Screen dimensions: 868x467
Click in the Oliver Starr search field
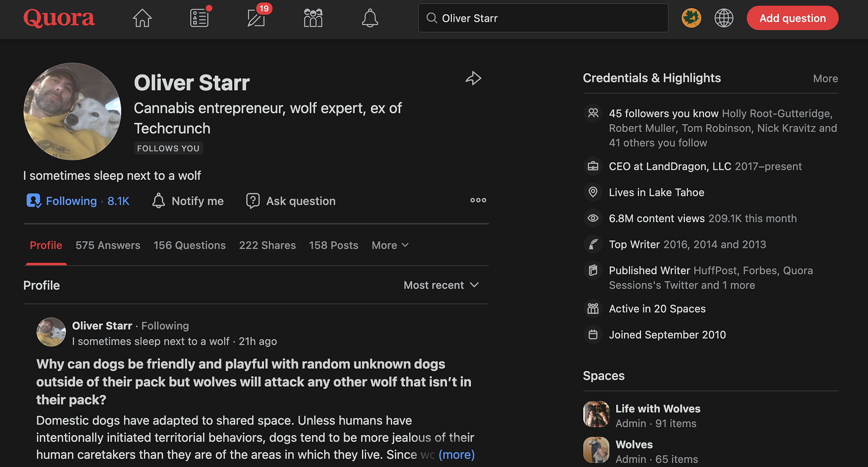pyautogui.click(x=543, y=18)
